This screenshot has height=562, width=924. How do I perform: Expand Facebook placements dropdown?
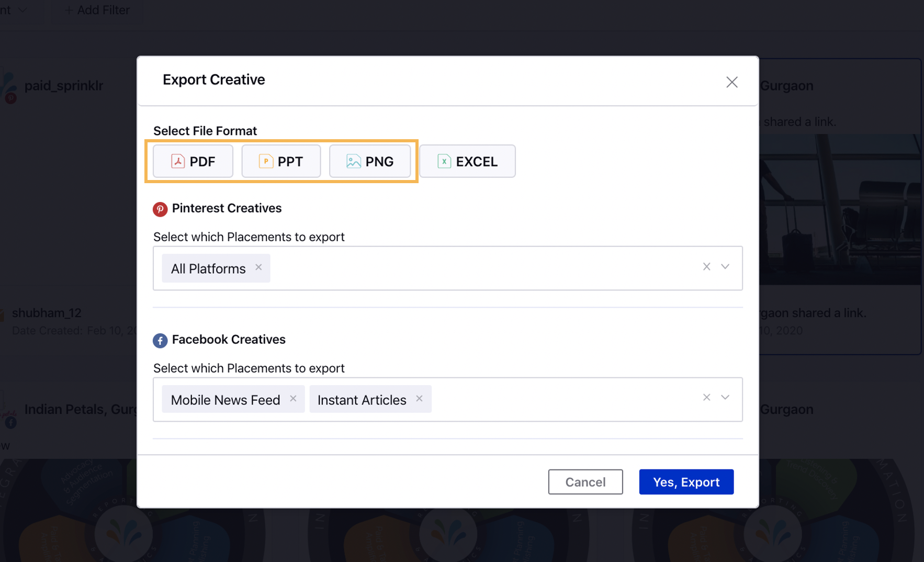coord(725,398)
